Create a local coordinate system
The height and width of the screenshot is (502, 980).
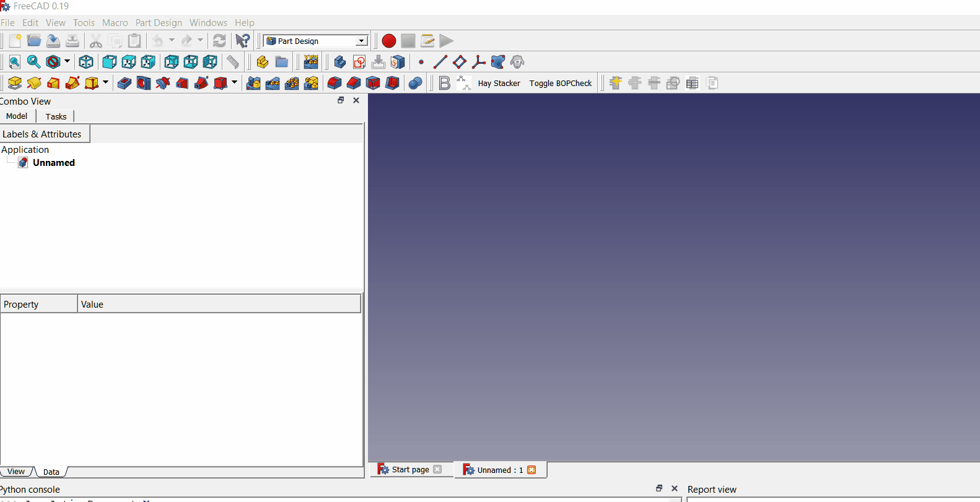point(479,62)
